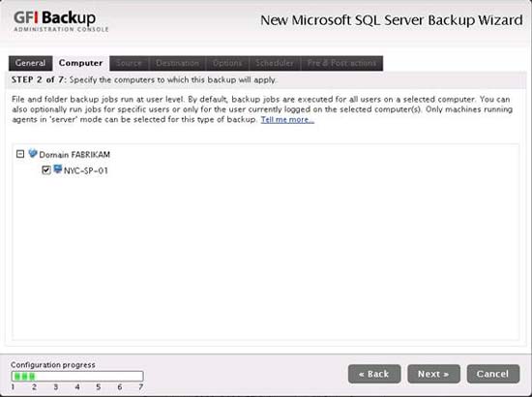The image size is (532, 397).
Task: Cancel the backup wizard
Action: pyautogui.click(x=493, y=374)
